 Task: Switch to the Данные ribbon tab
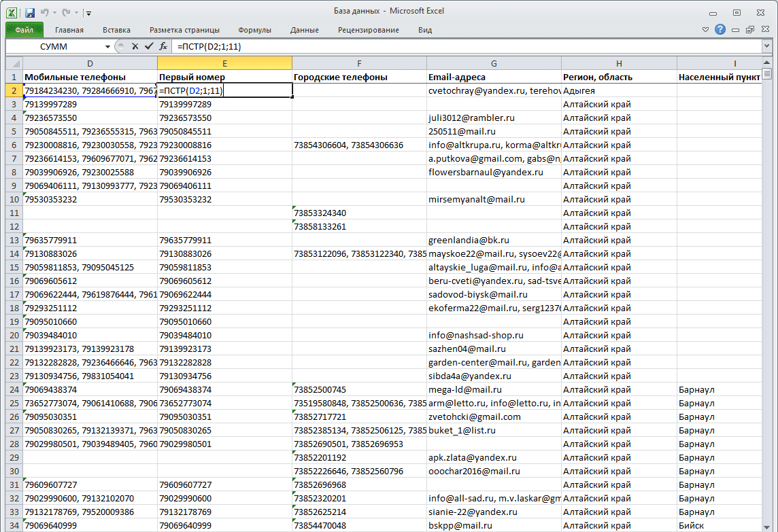pos(304,30)
